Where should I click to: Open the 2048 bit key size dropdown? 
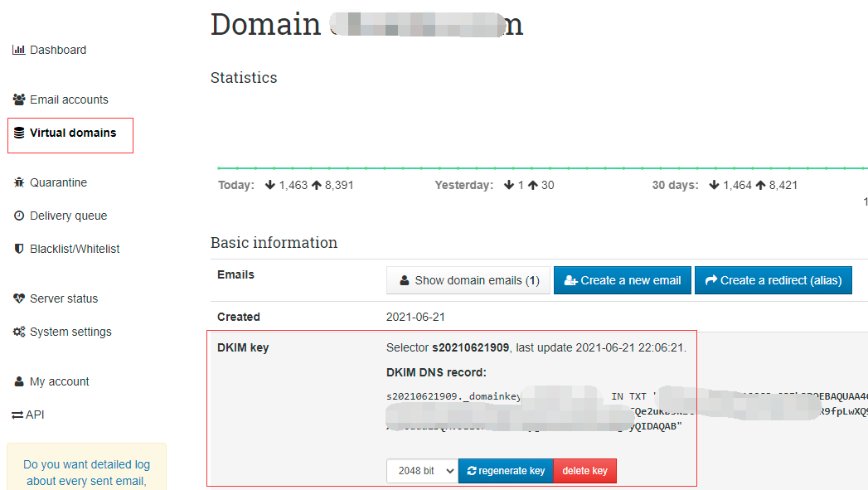point(422,471)
